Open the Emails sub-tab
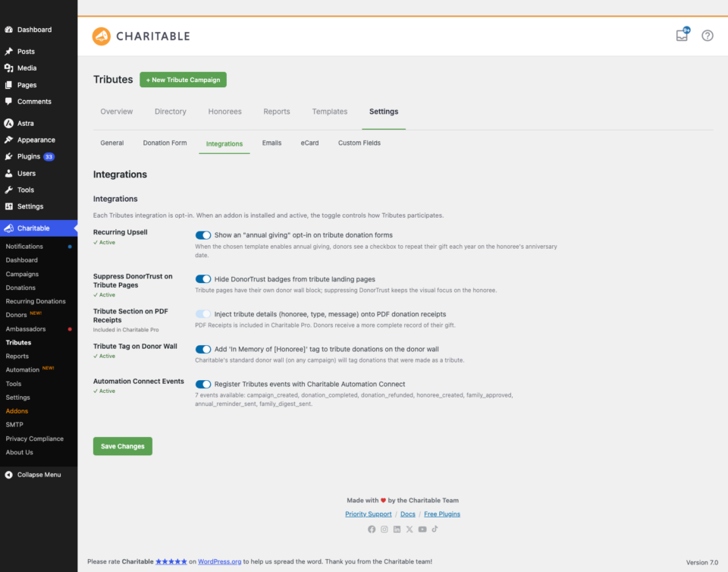The image size is (728, 572). pyautogui.click(x=271, y=143)
